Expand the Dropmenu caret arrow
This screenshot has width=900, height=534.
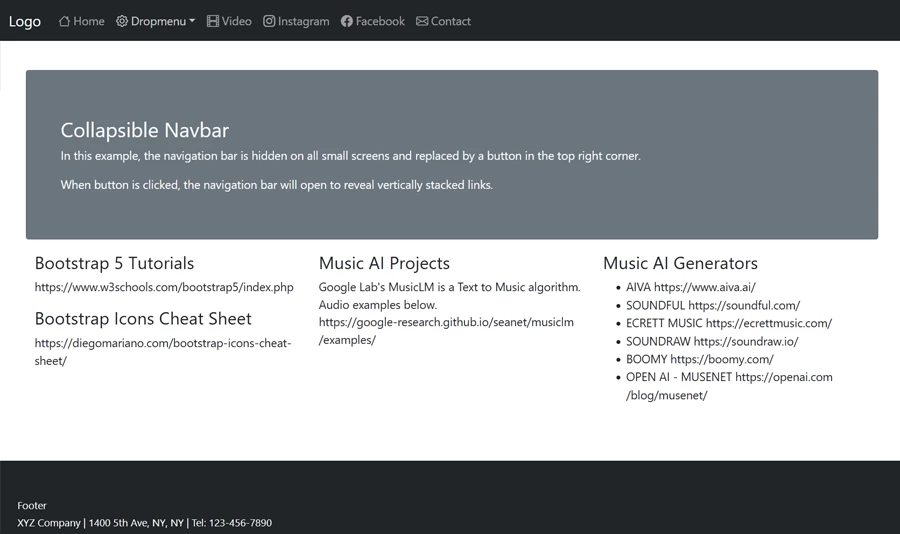pyautogui.click(x=192, y=21)
